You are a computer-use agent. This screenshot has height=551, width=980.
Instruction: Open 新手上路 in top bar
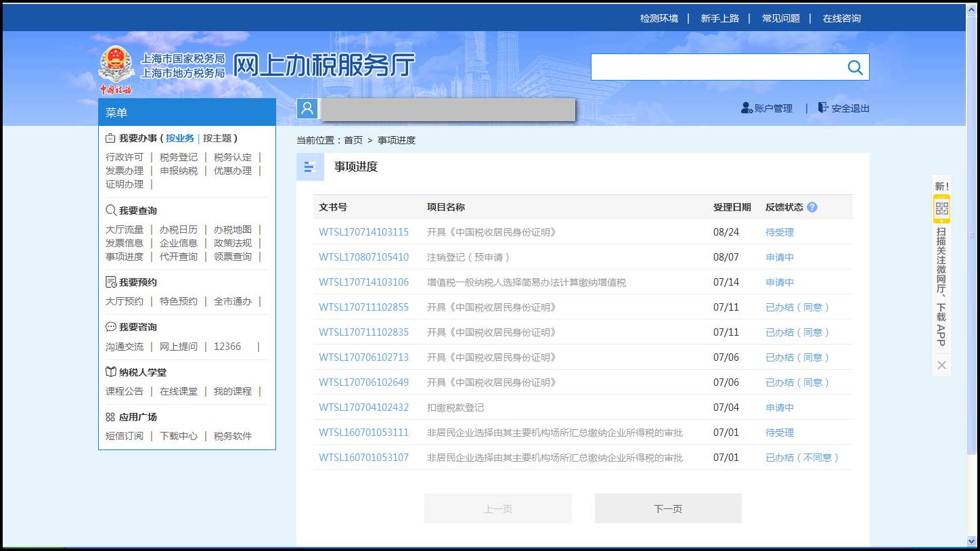tap(719, 18)
